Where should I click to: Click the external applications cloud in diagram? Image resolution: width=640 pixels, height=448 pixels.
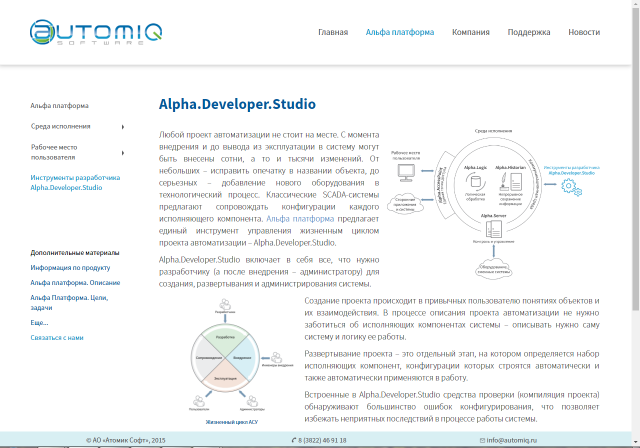405,204
